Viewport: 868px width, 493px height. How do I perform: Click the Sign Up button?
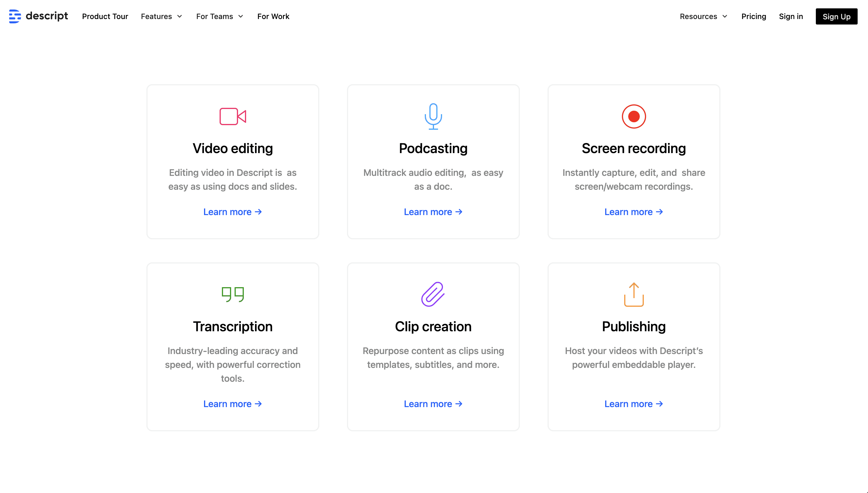click(x=837, y=16)
